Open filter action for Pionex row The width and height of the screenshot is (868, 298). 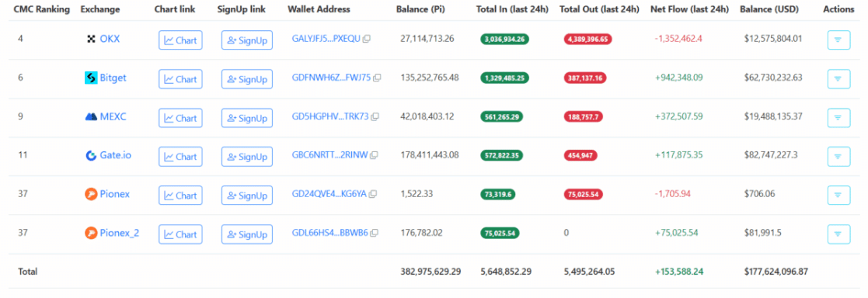[x=838, y=195]
